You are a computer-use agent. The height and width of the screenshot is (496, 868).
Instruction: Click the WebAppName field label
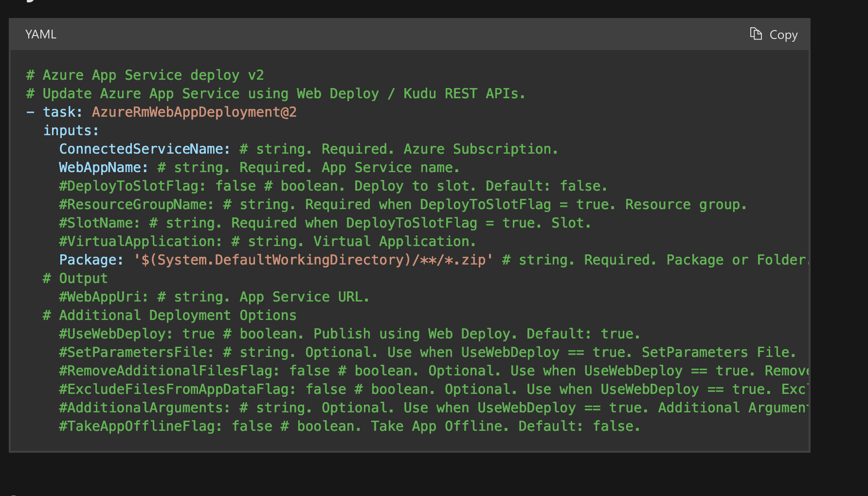102,167
